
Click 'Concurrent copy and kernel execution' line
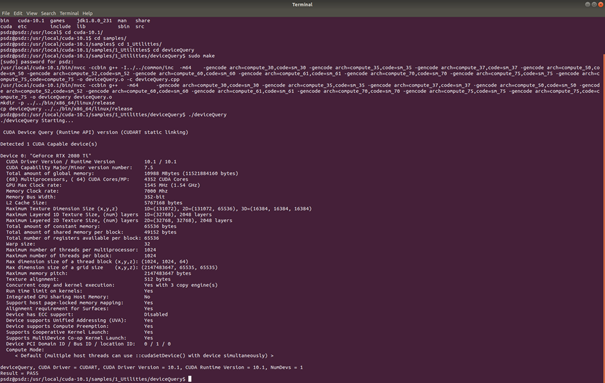pos(112,285)
